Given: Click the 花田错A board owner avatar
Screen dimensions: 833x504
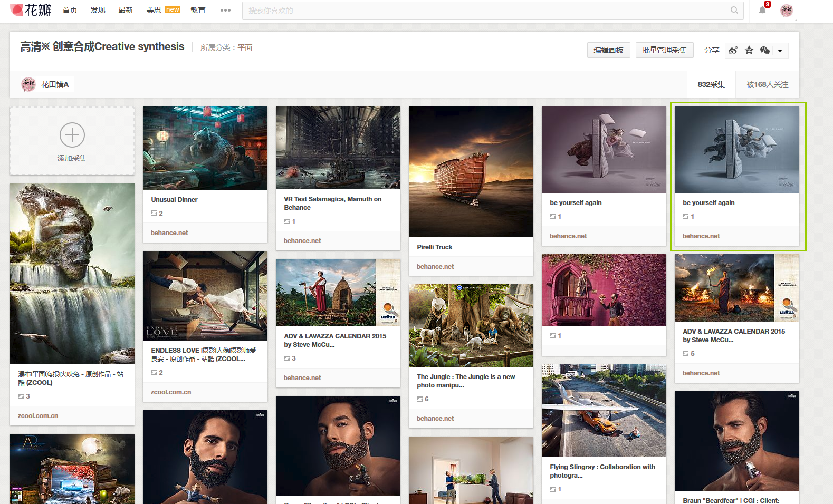Looking at the screenshot, I should pyautogui.click(x=28, y=84).
